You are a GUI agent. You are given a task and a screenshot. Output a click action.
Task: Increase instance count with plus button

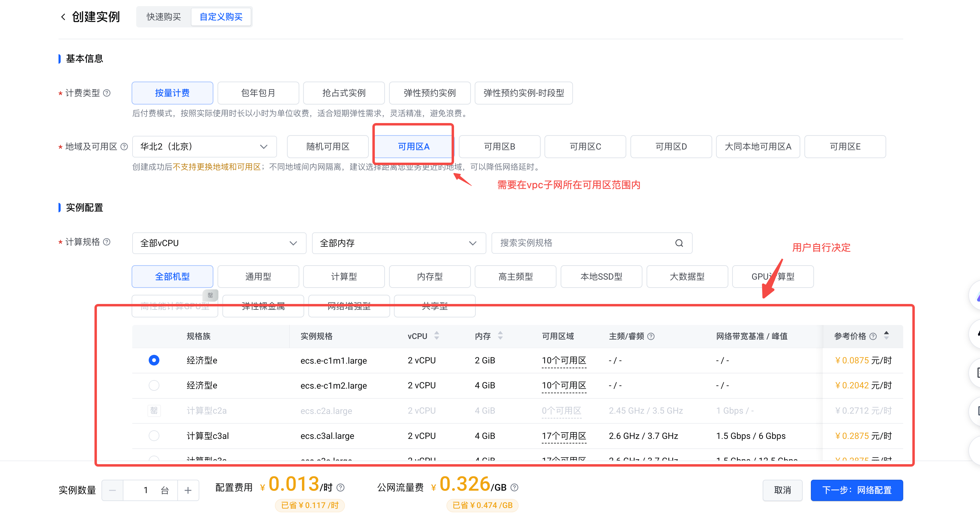point(188,490)
